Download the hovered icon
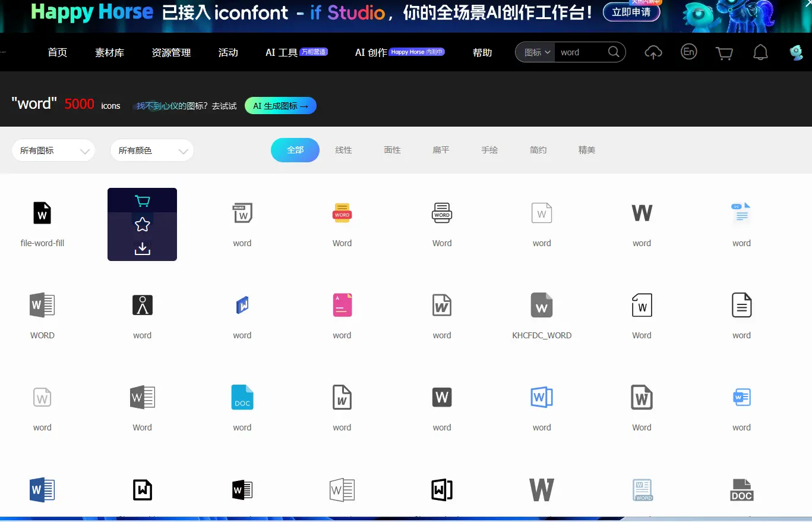The width and height of the screenshot is (812, 522). pos(142,248)
